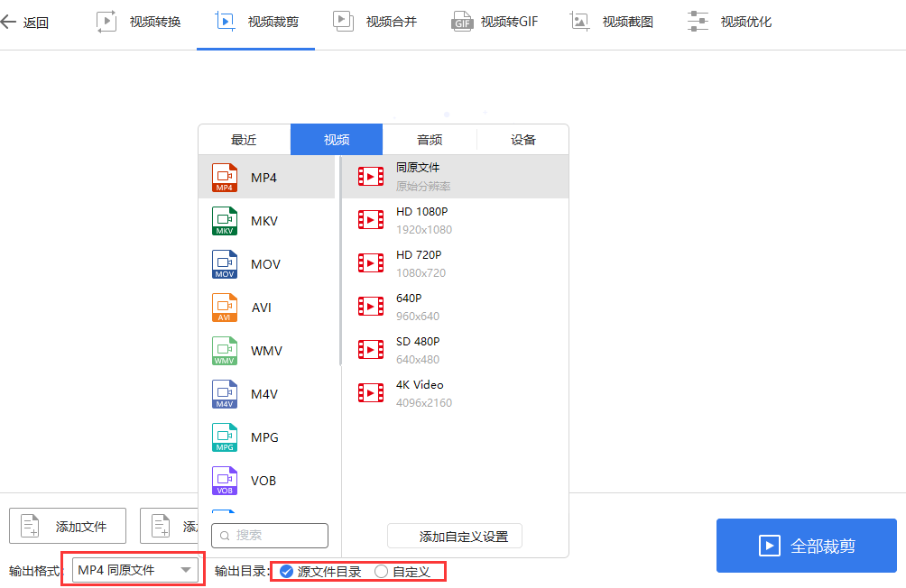
Task: Choose the 同原文件 preset icon
Action: (x=370, y=176)
